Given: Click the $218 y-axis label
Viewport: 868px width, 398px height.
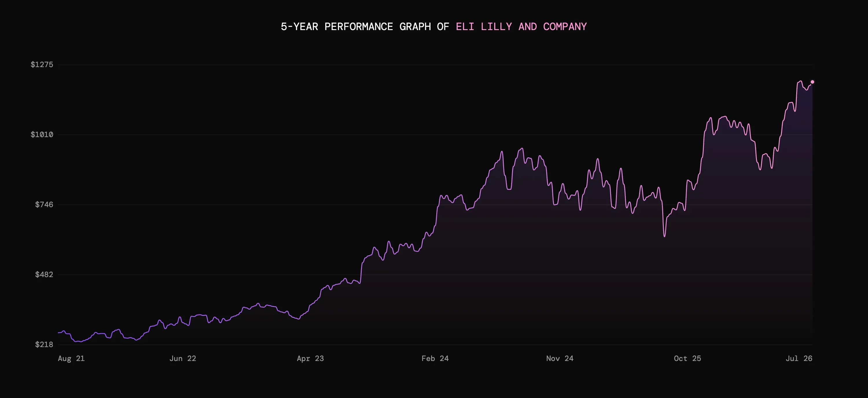Looking at the screenshot, I should point(44,344).
